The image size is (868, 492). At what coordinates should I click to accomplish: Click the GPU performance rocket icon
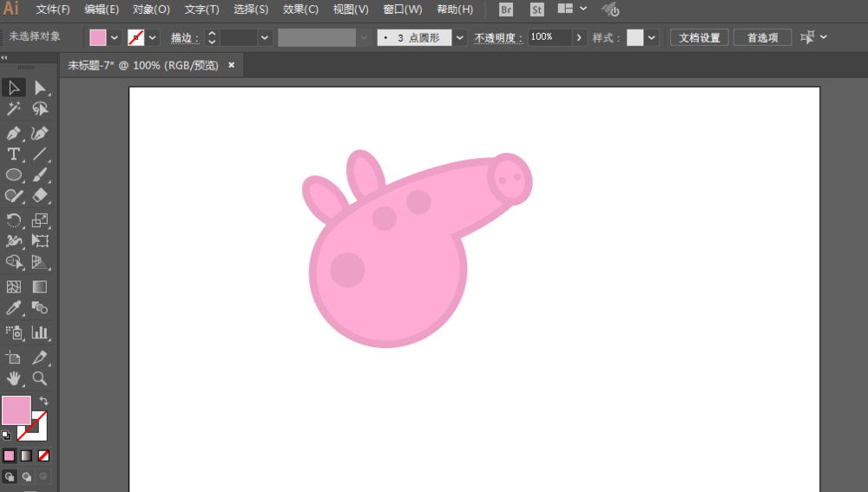click(x=610, y=10)
